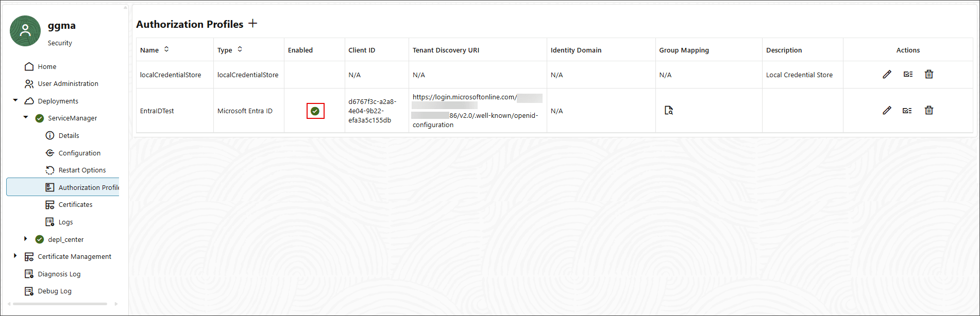Click the Client ID value d6767f3c-a2a8
Screen dimensions: 980x316
tap(373, 111)
